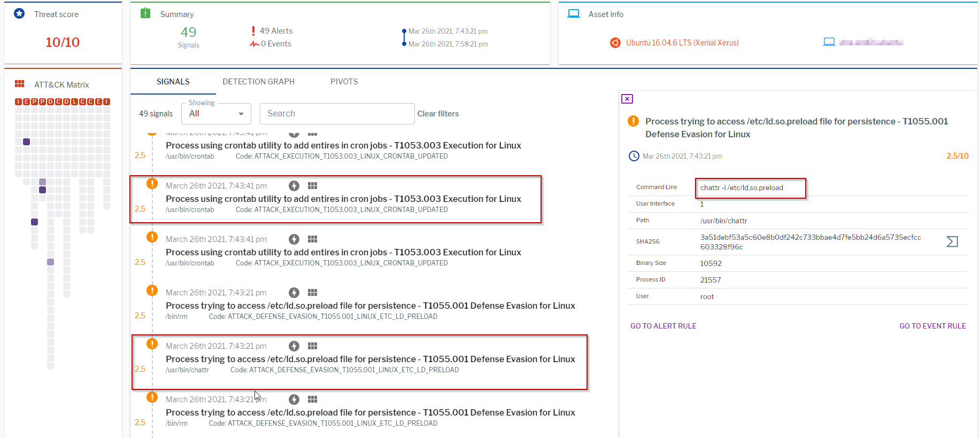Click the Threat score star icon
Image resolution: width=980 pixels, height=438 pixels.
click(x=19, y=14)
